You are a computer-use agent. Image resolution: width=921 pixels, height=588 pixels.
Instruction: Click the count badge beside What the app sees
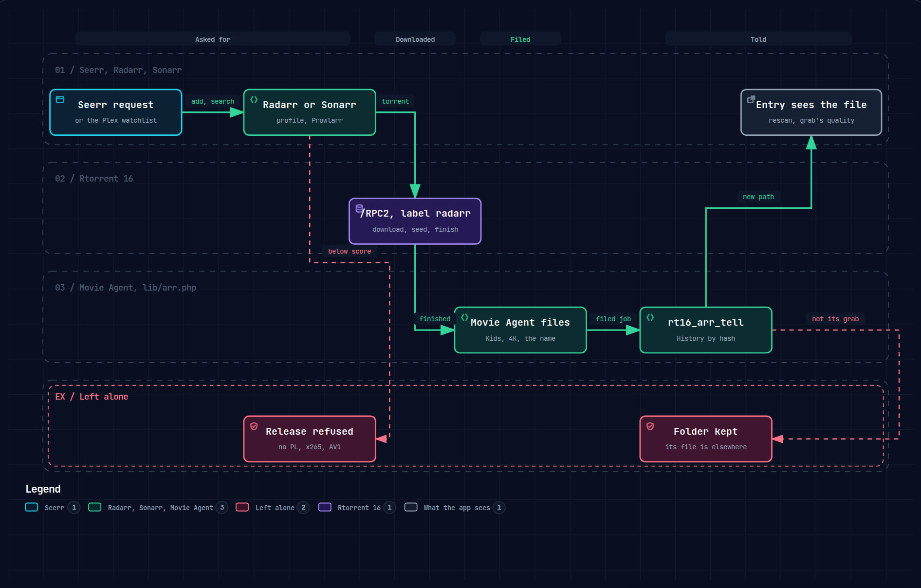(499, 508)
